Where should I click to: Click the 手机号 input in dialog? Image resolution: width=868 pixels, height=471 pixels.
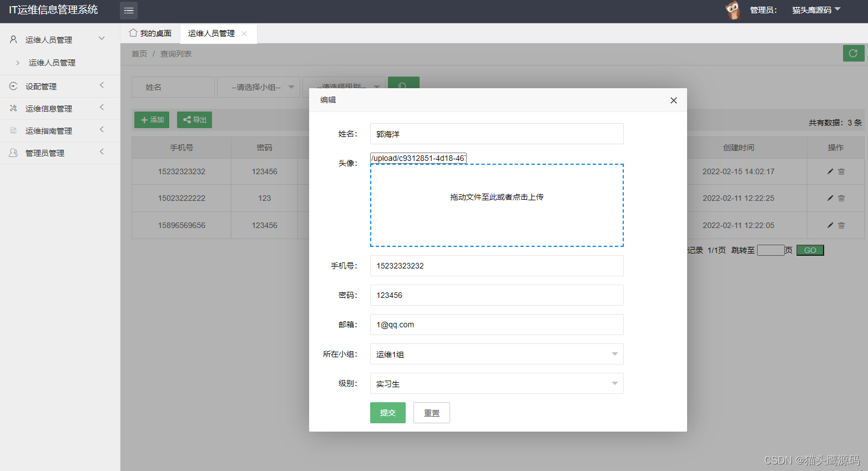pyautogui.click(x=497, y=266)
